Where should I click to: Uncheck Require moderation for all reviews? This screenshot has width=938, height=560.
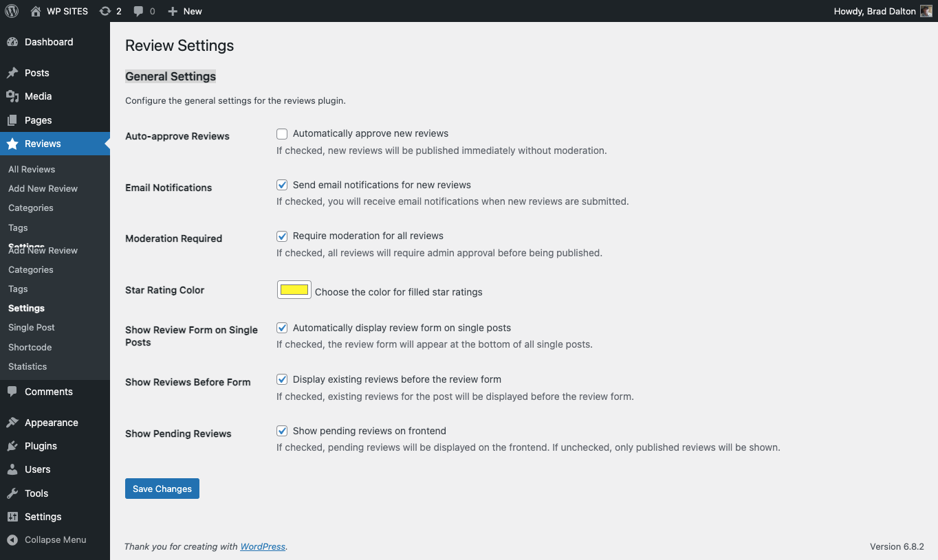click(x=282, y=236)
